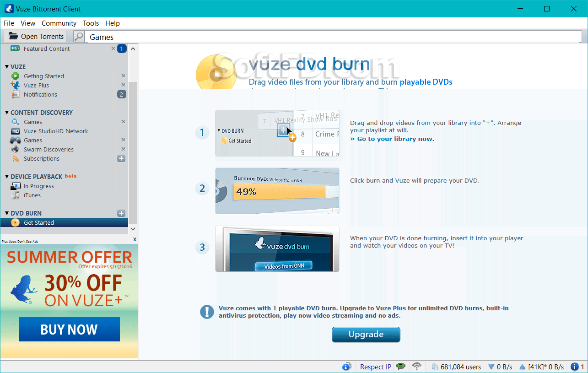Add a subscription with the plus icon

(x=121, y=158)
